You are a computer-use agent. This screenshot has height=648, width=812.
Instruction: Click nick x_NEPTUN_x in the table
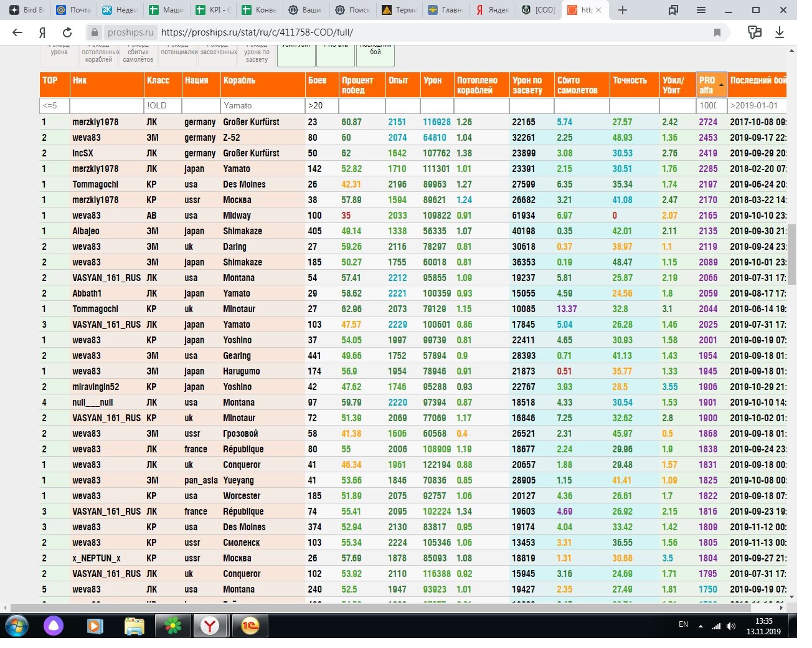click(x=97, y=558)
